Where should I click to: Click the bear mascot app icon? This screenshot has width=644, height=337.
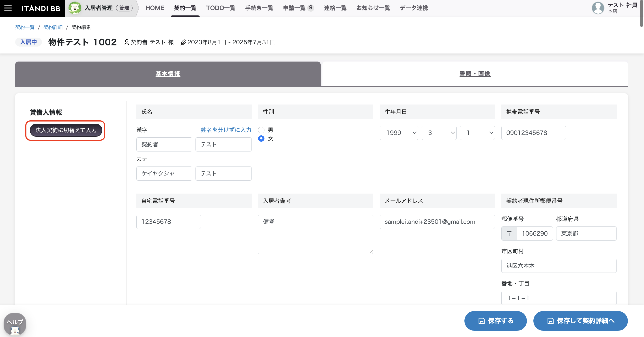coord(75,8)
